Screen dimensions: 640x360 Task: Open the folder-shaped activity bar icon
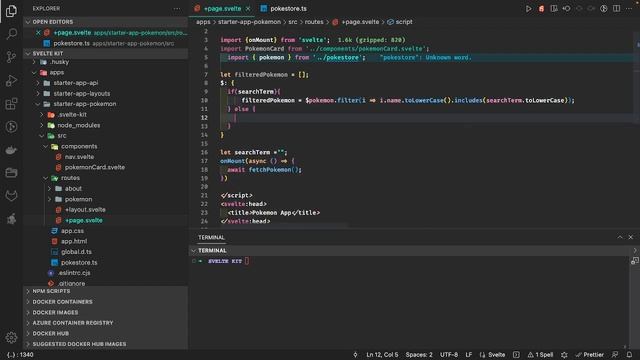[x=11, y=173]
